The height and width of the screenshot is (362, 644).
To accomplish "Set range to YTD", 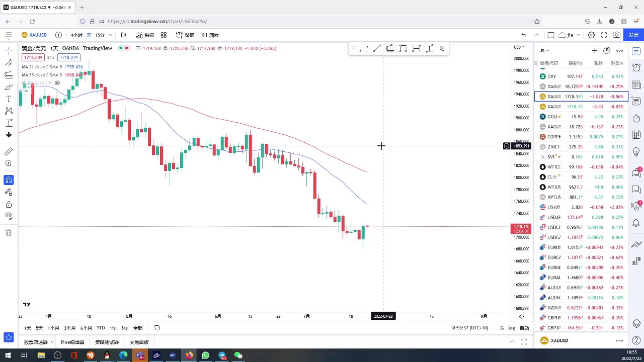I will click(x=101, y=328).
